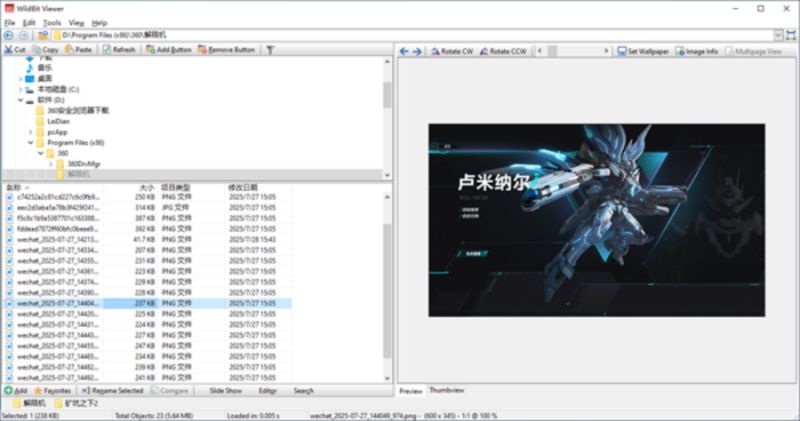Click the Remove Button toolbar item
Image resolution: width=800 pixels, height=421 pixels.
(227, 49)
